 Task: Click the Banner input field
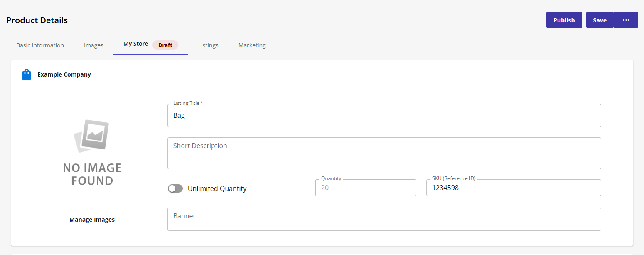(x=383, y=219)
